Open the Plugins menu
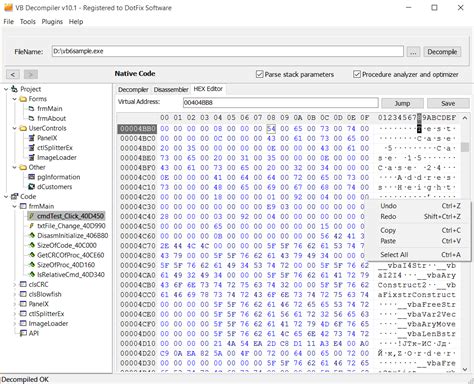The width and height of the screenshot is (474, 384). coord(52,22)
